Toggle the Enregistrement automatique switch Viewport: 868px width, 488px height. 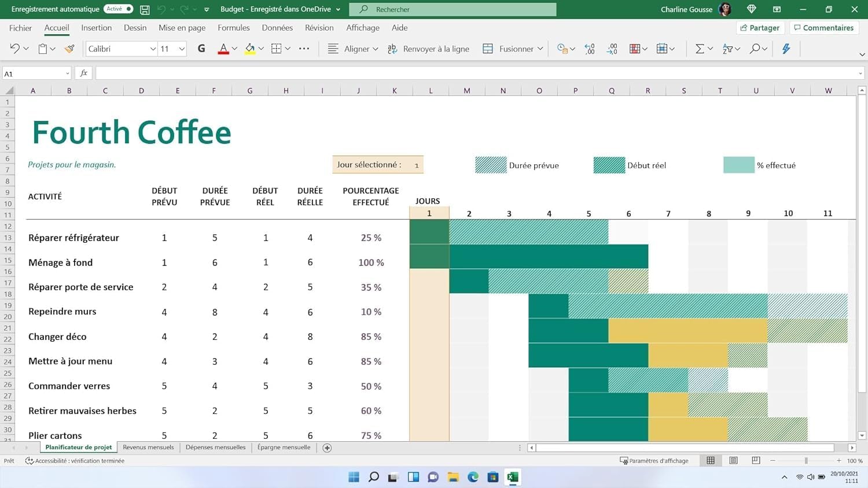[x=118, y=9]
